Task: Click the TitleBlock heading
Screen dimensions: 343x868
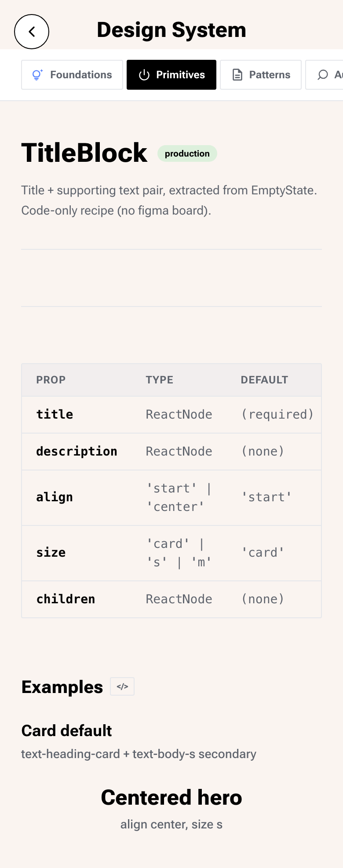Action: tap(84, 153)
